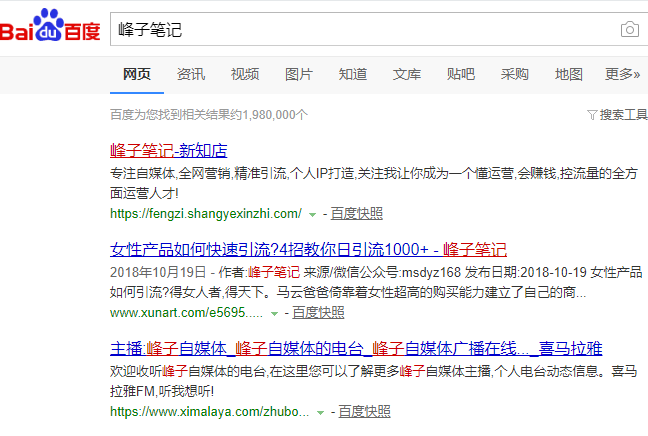This screenshot has width=648, height=436.
Task: Open result 主播:峰子自媒体 喜马拉雅
Action: tap(356, 349)
